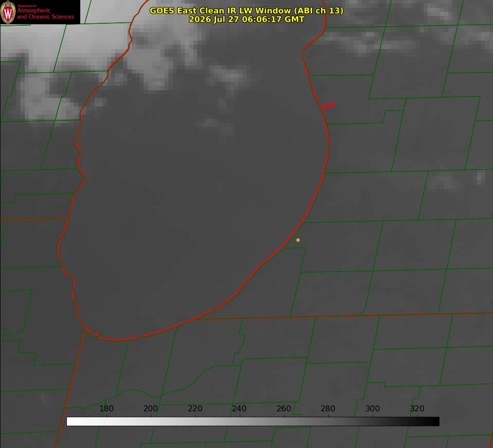Click the 320 colorbar label
The width and height of the screenshot is (493, 448).
(x=417, y=408)
